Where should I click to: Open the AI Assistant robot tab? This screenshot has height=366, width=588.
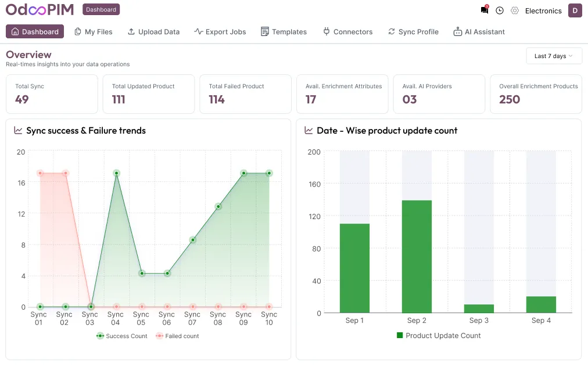pos(479,32)
